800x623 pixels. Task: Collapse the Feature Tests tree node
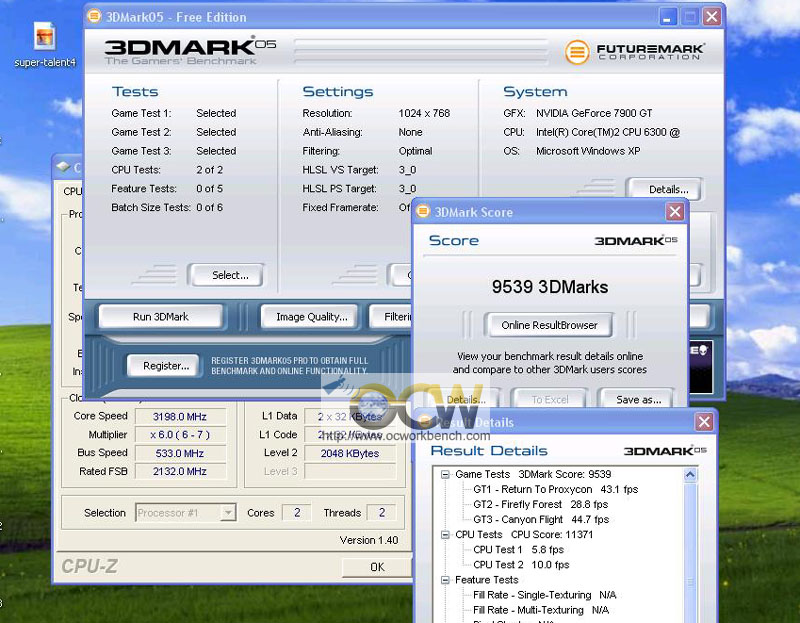click(445, 580)
